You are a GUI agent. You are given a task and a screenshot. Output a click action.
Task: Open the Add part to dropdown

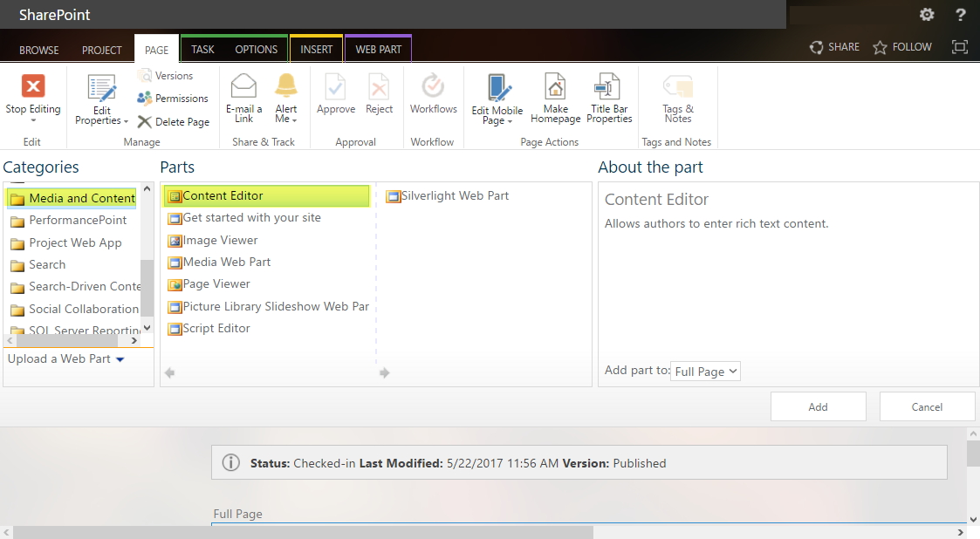[x=705, y=372]
